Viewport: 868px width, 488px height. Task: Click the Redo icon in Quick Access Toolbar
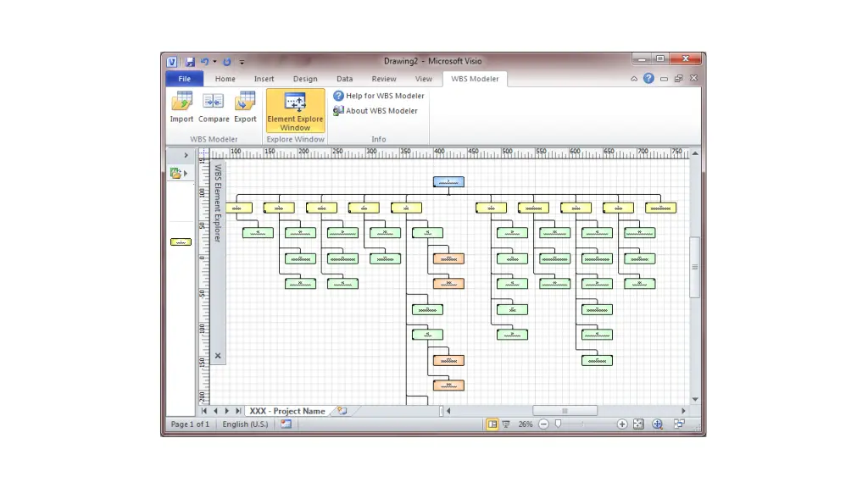click(x=227, y=61)
